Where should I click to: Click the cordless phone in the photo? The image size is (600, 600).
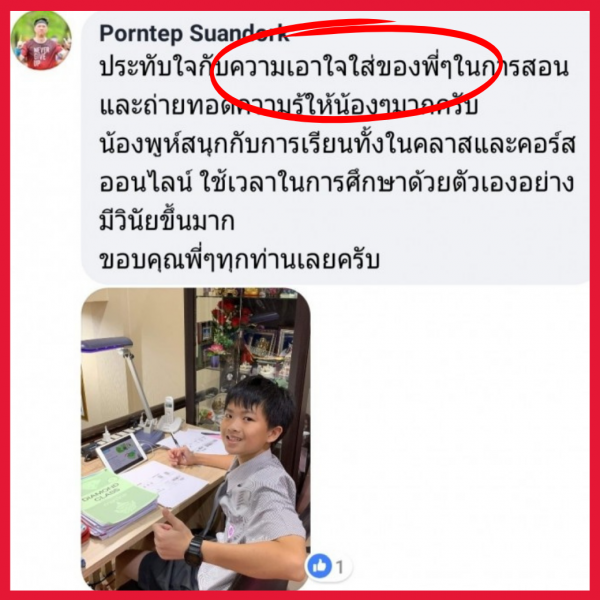168,414
